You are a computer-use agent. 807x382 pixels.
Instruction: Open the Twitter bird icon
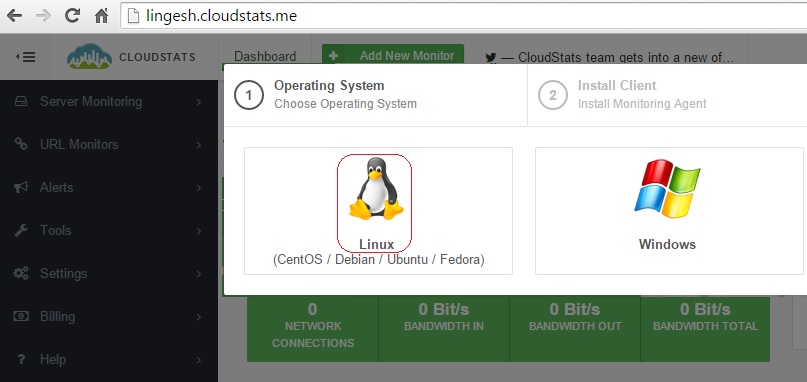490,58
